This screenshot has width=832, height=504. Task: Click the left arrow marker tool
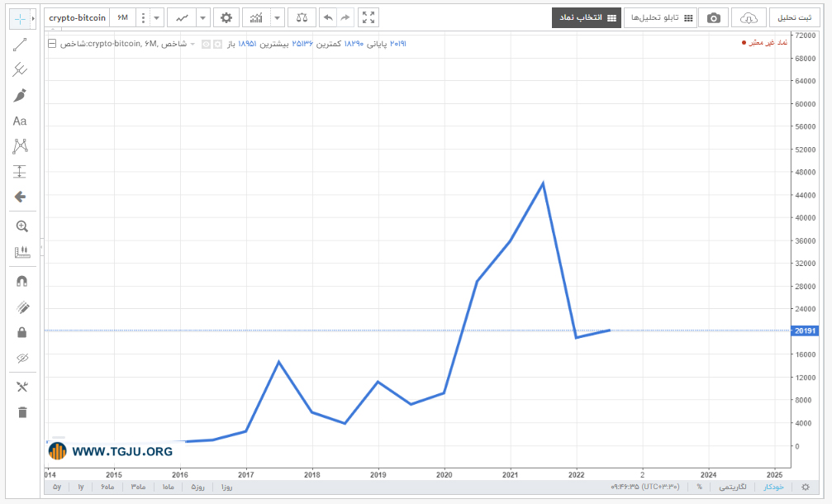pos(20,197)
